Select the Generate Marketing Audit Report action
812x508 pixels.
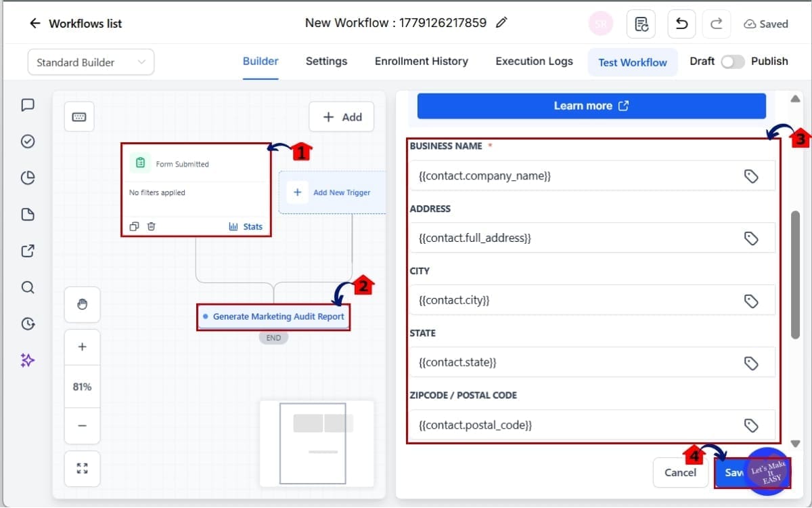pos(274,316)
